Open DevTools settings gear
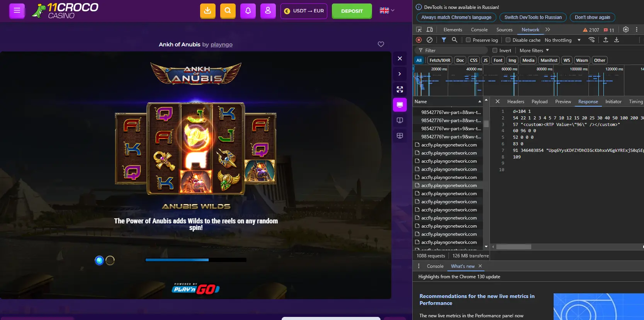The width and height of the screenshot is (644, 320). click(626, 30)
